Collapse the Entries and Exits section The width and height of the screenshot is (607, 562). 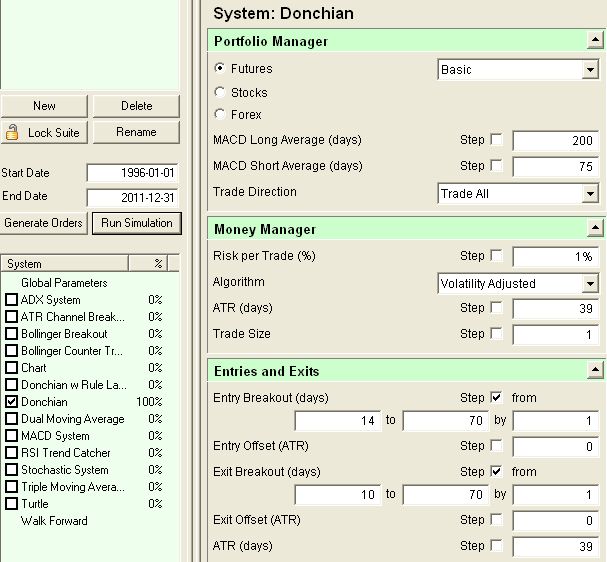(594, 371)
